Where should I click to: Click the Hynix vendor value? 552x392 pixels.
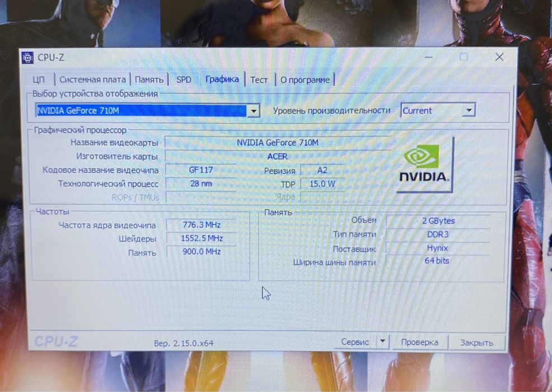click(438, 248)
